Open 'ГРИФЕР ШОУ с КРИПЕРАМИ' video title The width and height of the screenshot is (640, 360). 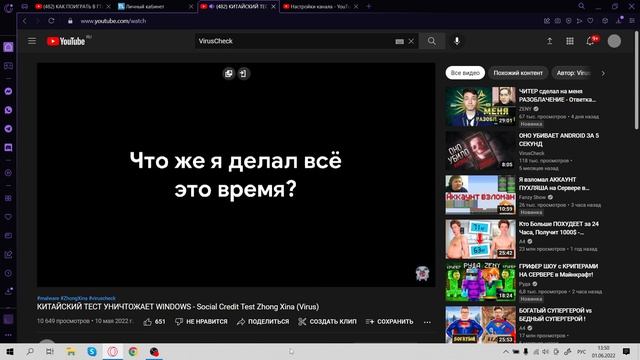point(558,270)
